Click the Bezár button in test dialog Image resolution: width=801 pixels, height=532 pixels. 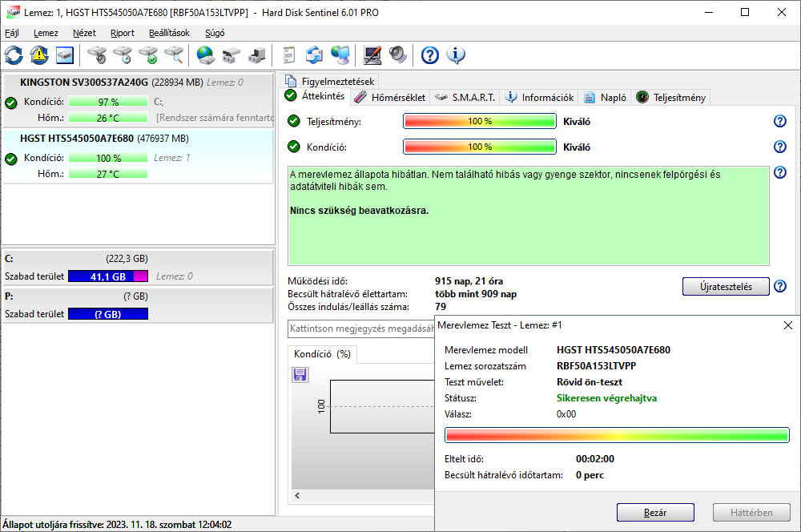point(655,512)
